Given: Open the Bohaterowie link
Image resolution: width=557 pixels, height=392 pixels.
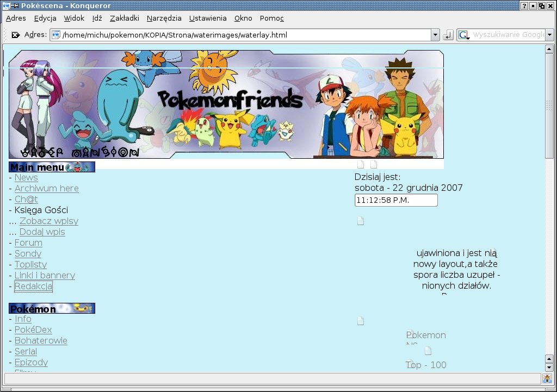Looking at the screenshot, I should click(41, 340).
